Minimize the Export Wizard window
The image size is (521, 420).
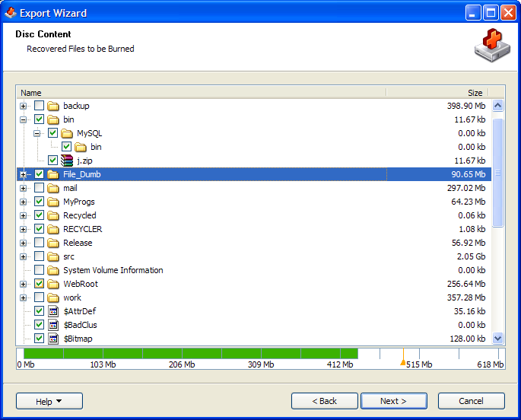473,13
